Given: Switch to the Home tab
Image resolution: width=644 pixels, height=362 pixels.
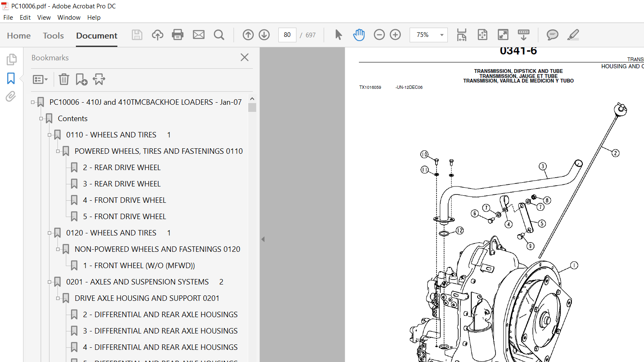Looking at the screenshot, I should pos(19,36).
